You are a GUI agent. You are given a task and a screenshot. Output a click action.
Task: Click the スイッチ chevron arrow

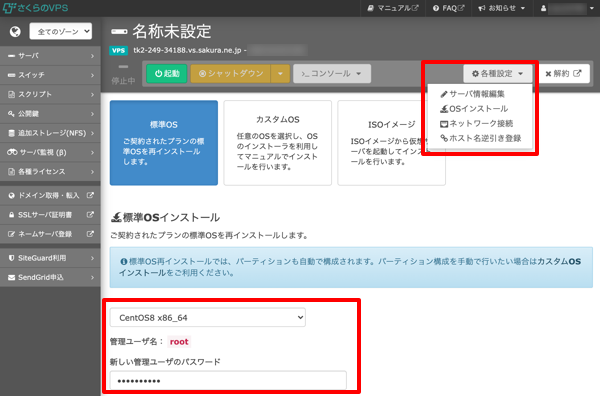(x=92, y=75)
